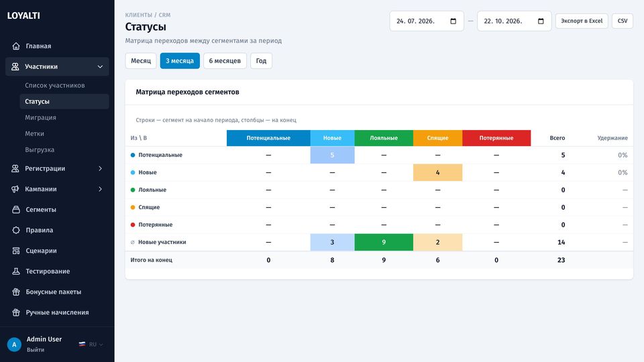This screenshot has height=362, width=644.
Task: Click the Admin User avatar
Action: point(14,345)
